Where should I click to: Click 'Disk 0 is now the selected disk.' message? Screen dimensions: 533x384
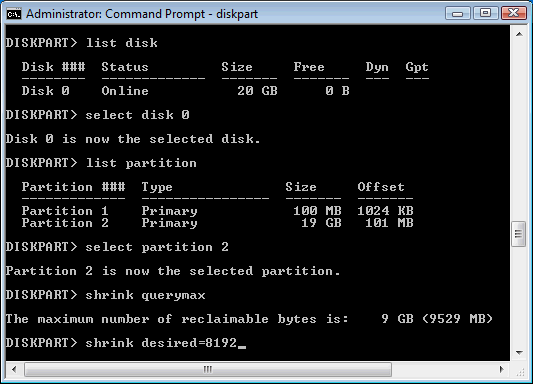pos(133,139)
